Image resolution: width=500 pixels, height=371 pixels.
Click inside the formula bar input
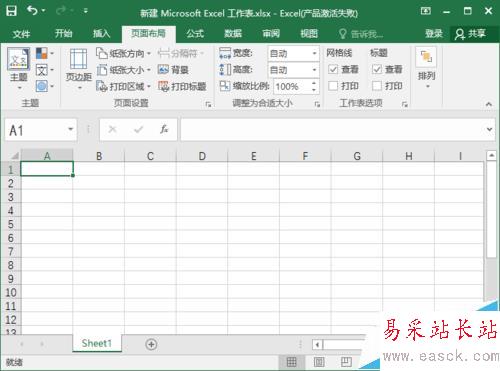332,129
